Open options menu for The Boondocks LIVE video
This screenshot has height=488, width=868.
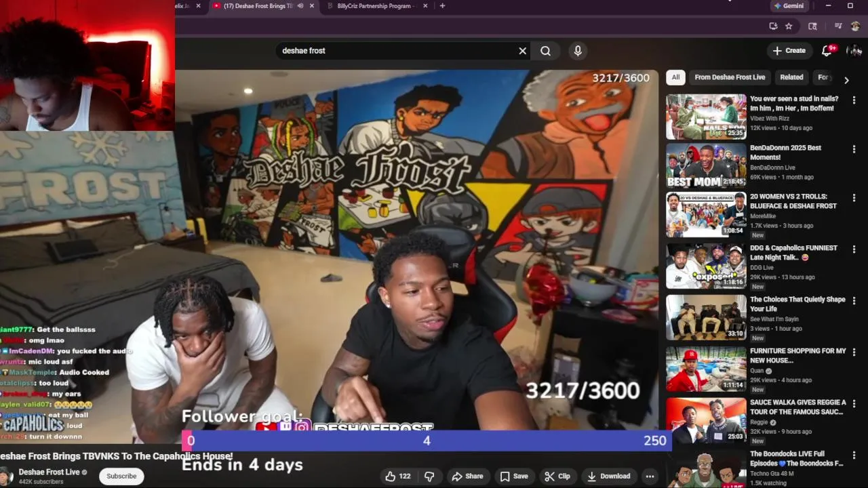pos(854,455)
